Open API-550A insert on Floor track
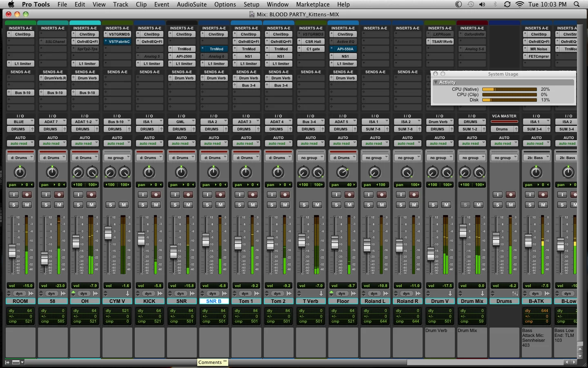 pos(343,49)
